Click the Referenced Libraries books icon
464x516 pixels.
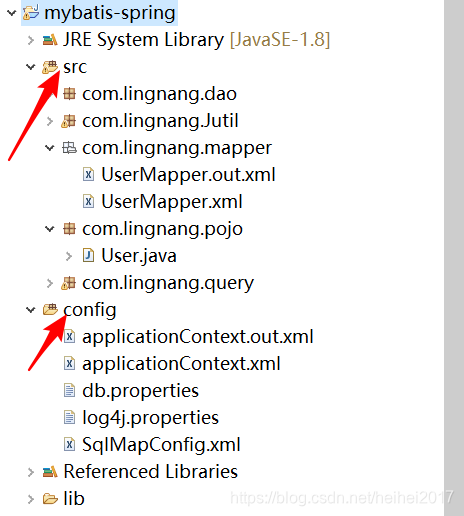click(50, 472)
